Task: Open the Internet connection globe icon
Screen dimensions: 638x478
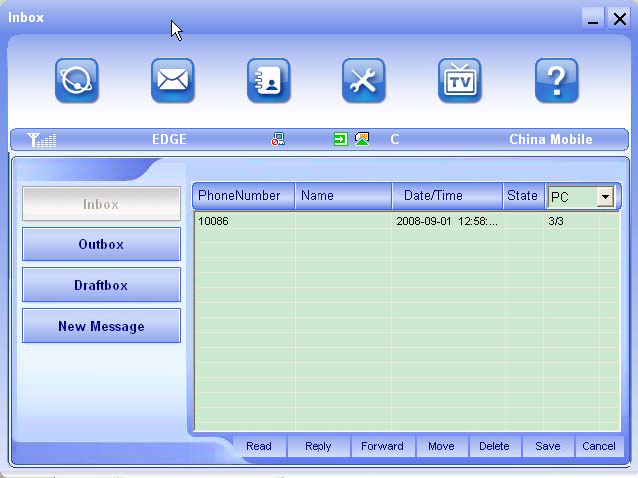Action: click(77, 80)
